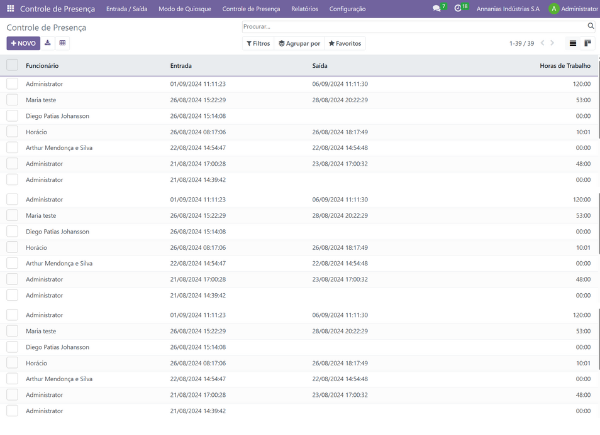Open the Favoritos dropdown
The height and width of the screenshot is (435, 600).
(345, 44)
